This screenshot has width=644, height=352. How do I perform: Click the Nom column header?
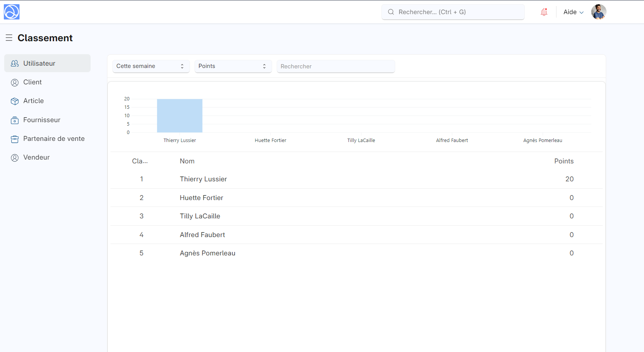pyautogui.click(x=187, y=161)
